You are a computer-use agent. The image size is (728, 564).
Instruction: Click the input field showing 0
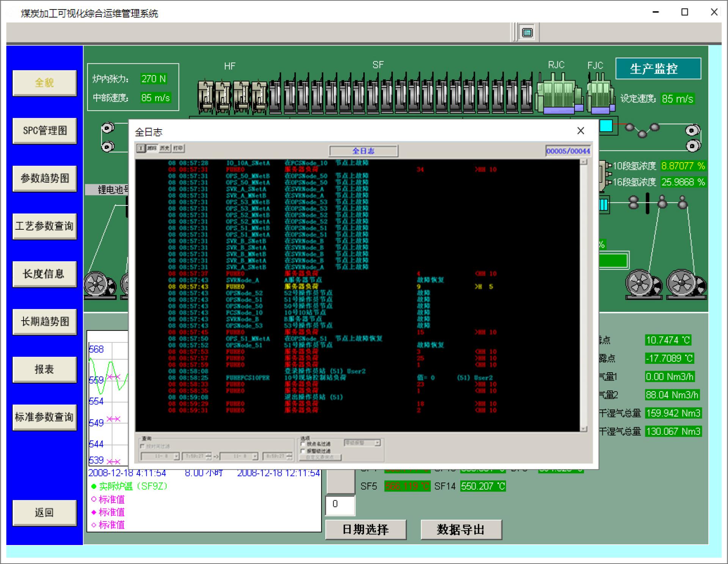(x=340, y=505)
